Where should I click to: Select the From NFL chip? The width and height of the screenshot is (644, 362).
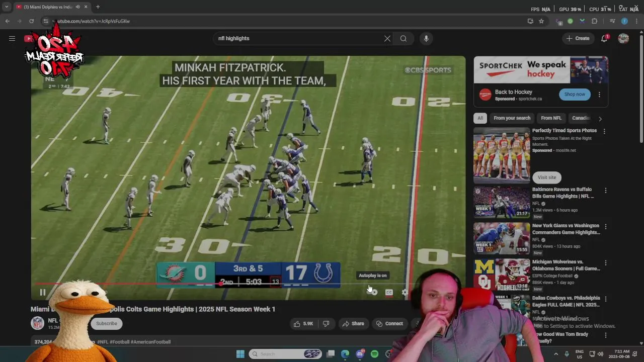pyautogui.click(x=551, y=118)
